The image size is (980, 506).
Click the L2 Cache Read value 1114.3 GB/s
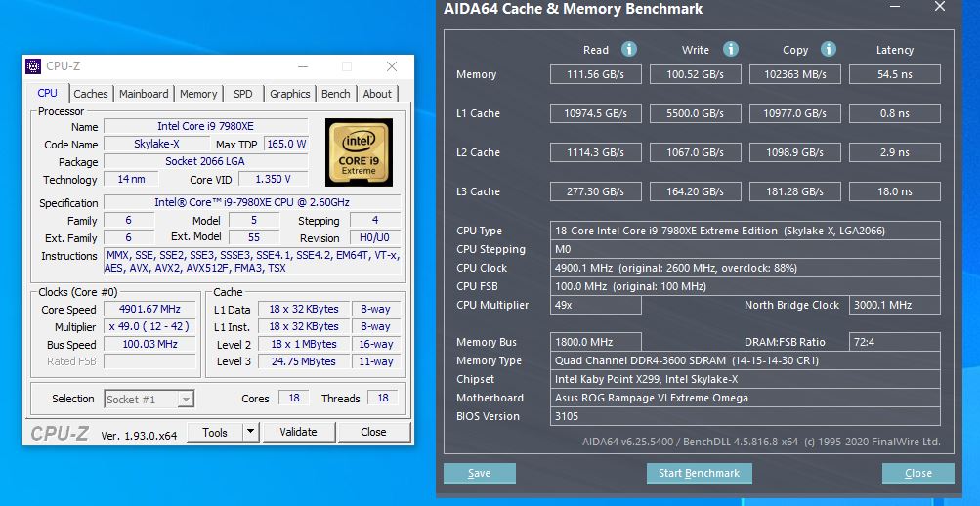point(596,152)
